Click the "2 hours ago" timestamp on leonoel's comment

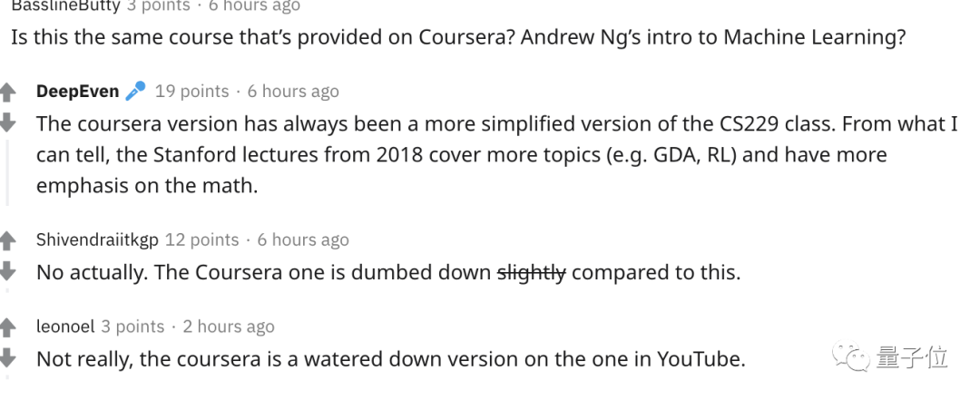(x=228, y=327)
